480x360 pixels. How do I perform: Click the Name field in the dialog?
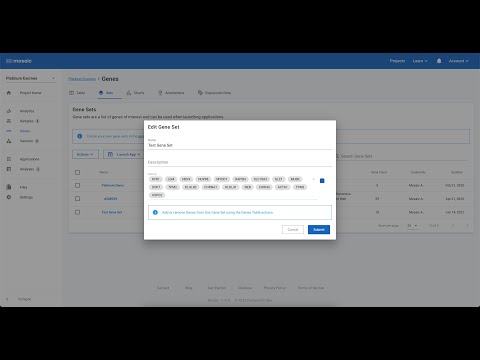point(240,145)
